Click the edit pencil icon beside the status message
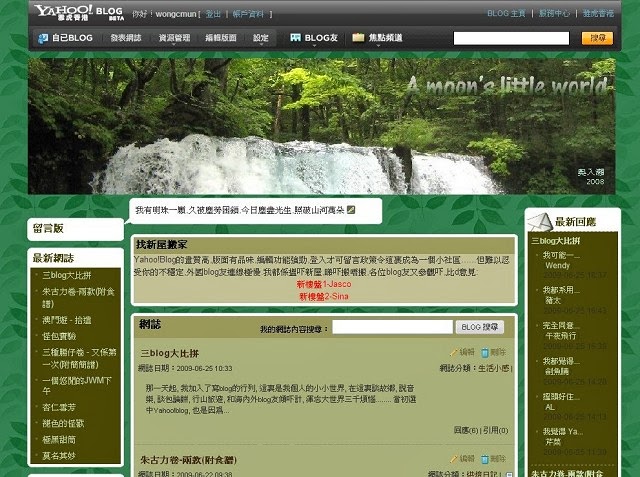 click(x=351, y=210)
